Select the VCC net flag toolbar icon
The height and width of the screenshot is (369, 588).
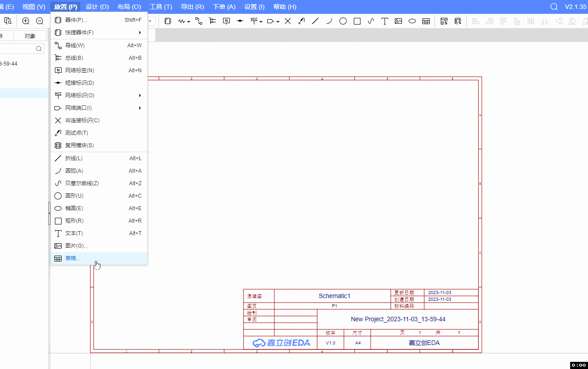click(x=254, y=21)
